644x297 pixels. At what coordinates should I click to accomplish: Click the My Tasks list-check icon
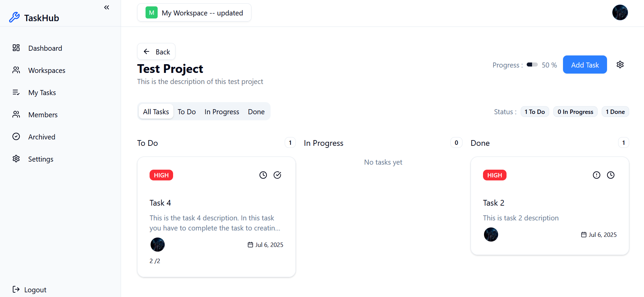[x=16, y=92]
